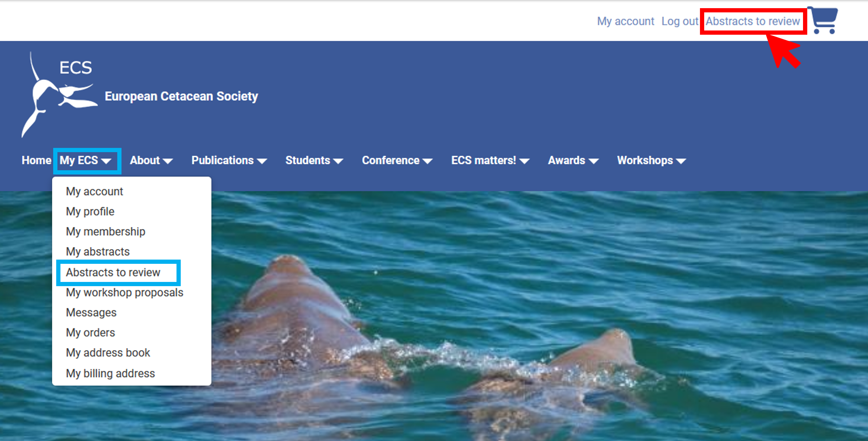Expand the Students menu
This screenshot has width=868, height=441.
pyautogui.click(x=314, y=160)
